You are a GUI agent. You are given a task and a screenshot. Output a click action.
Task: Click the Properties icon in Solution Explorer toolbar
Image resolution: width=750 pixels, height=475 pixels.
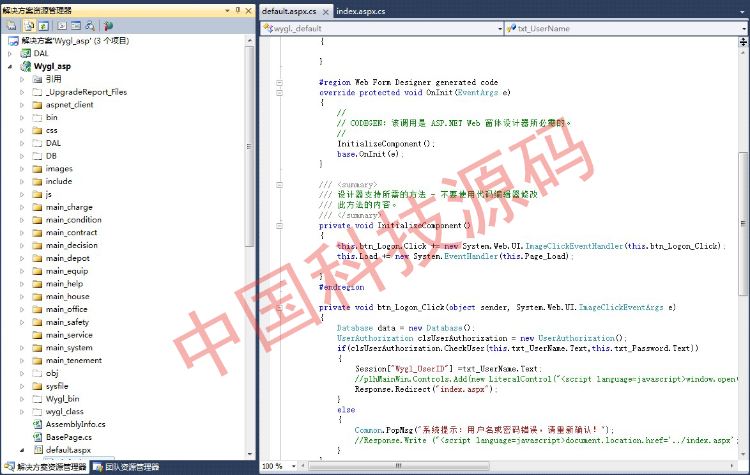[x=11, y=26]
